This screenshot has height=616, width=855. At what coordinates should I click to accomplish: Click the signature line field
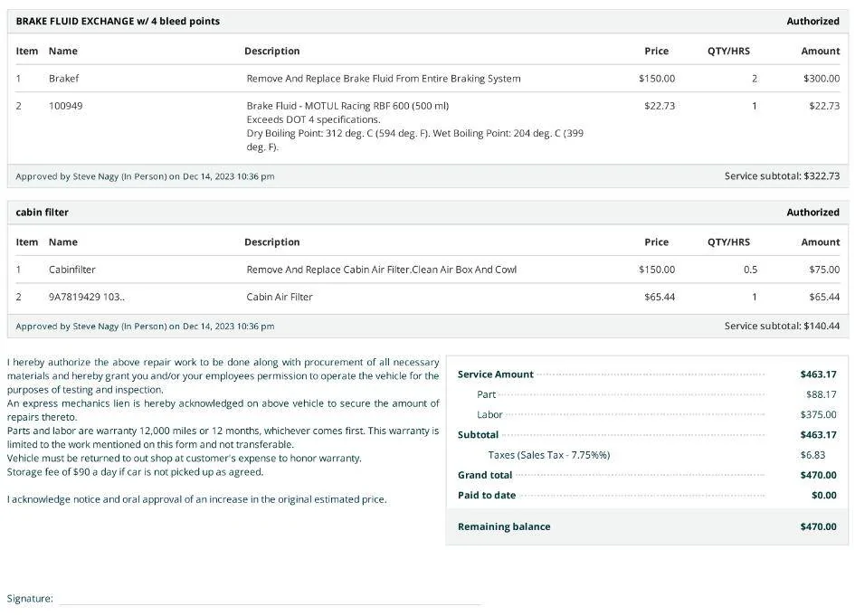tap(270, 599)
